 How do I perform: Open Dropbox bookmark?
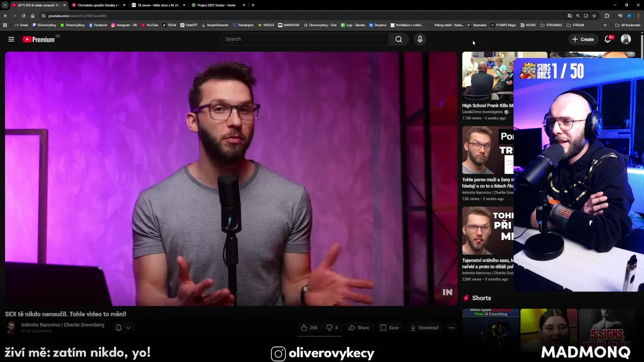click(378, 25)
